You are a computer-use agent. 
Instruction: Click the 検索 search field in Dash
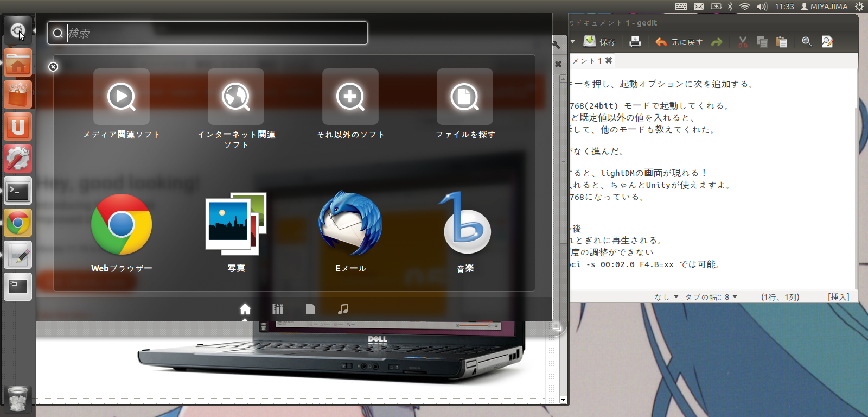(207, 33)
